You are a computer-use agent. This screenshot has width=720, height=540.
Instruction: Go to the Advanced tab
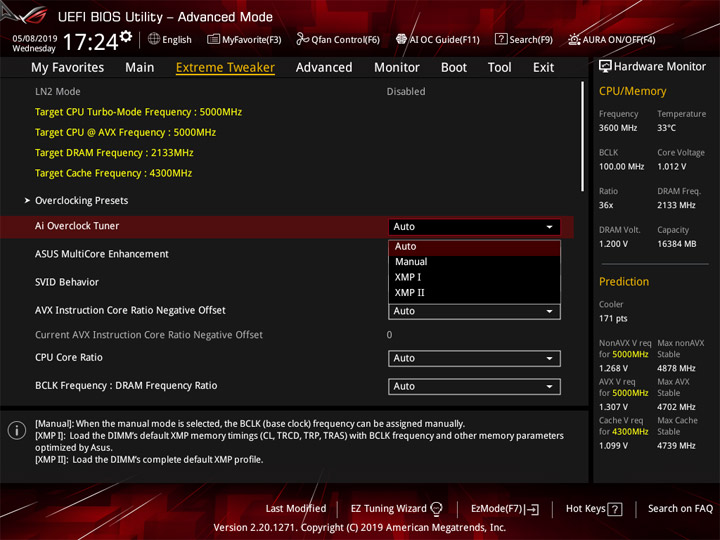coord(324,68)
